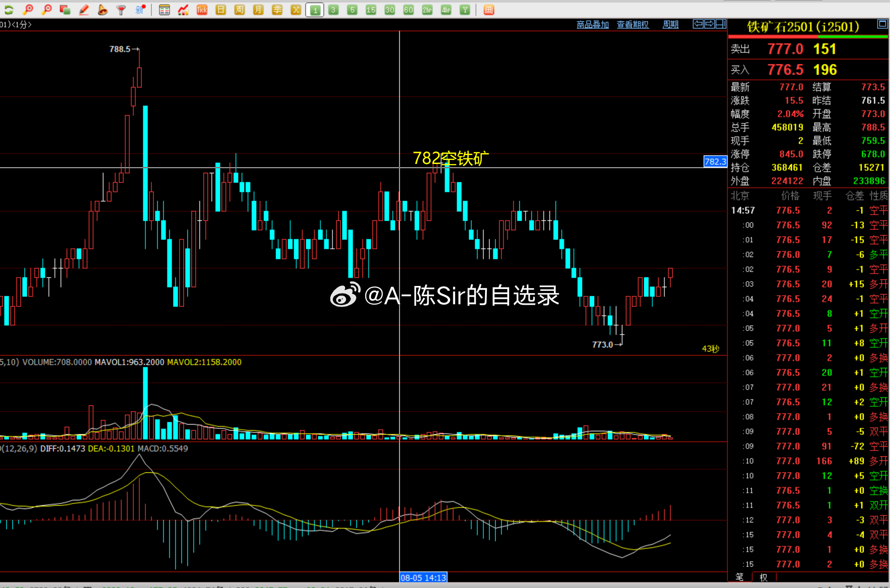890x588 pixels.
Task: Select the 笔 tab at bottom
Action: click(740, 577)
